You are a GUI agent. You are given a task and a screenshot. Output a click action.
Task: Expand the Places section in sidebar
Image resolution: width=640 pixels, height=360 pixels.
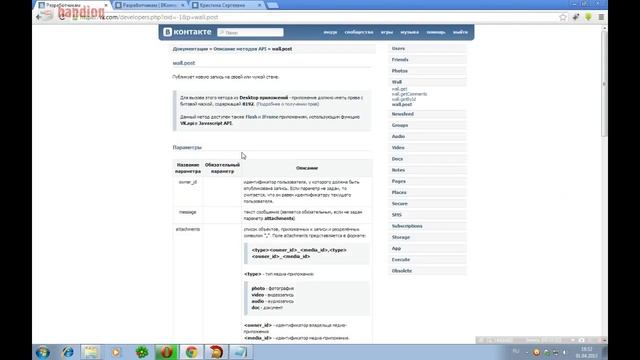(x=427, y=192)
